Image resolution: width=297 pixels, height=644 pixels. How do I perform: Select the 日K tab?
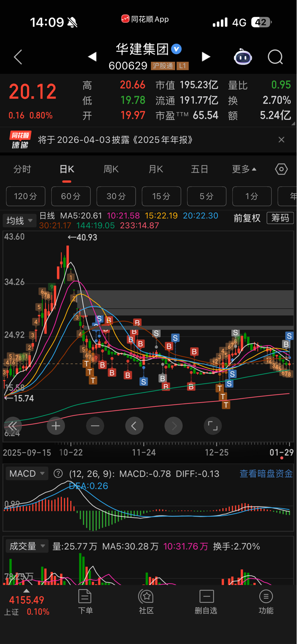click(67, 169)
